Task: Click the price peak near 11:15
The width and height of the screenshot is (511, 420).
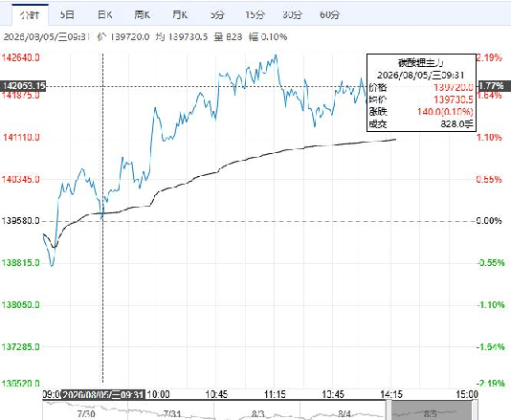Action: point(276,55)
